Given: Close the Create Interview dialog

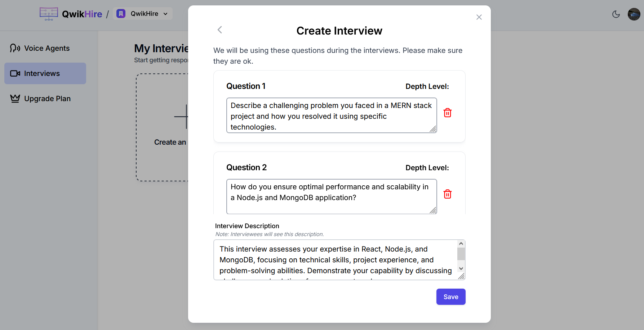Looking at the screenshot, I should 479,17.
